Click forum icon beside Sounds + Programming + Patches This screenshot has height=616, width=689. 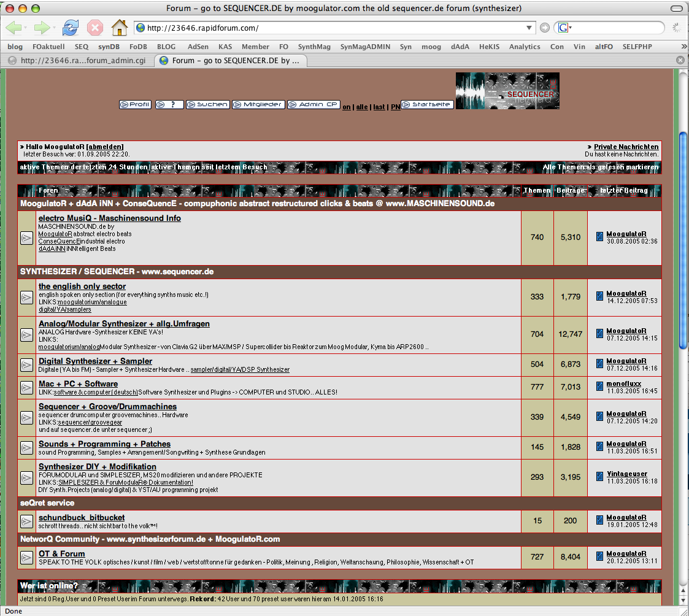27,448
